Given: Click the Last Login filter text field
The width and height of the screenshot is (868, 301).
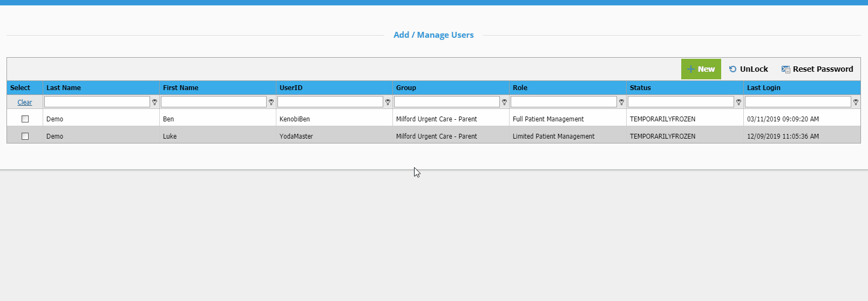Looking at the screenshot, I should pos(797,102).
